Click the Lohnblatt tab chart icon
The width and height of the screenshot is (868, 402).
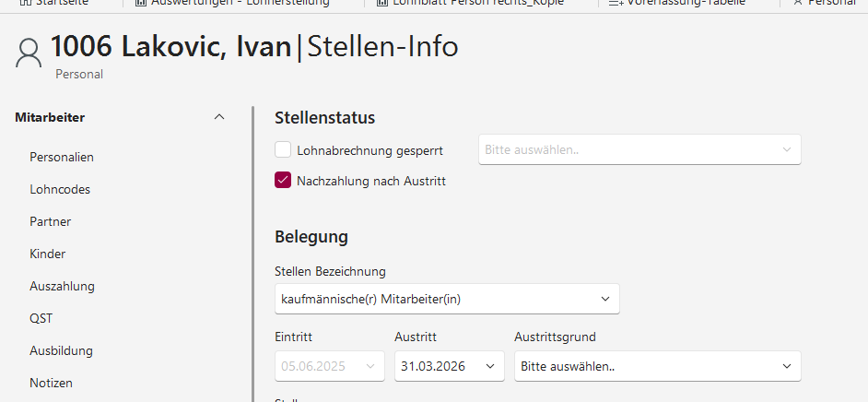tap(382, 3)
